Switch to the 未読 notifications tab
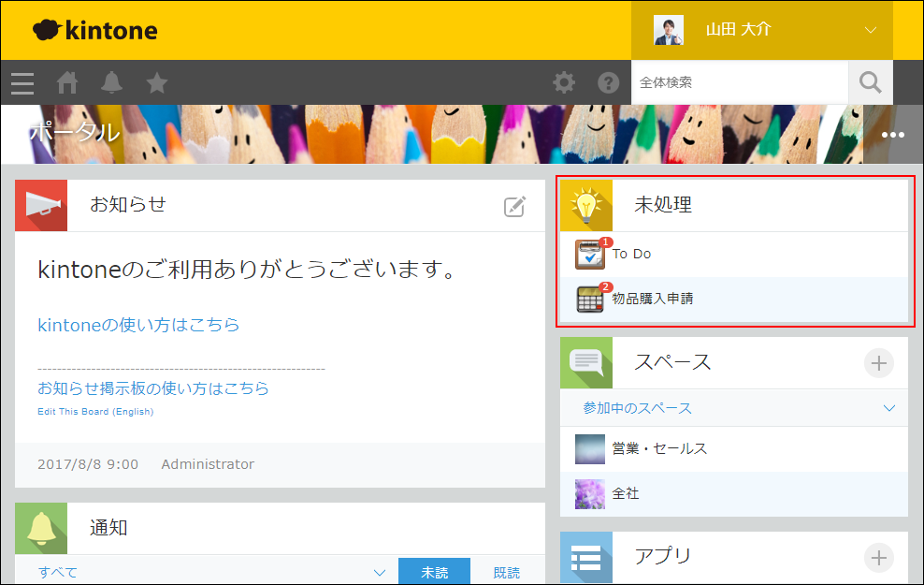This screenshot has height=585, width=924. [433, 572]
